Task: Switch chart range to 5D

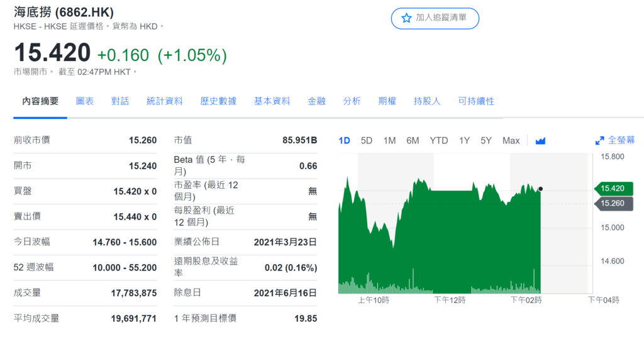Action: click(367, 141)
